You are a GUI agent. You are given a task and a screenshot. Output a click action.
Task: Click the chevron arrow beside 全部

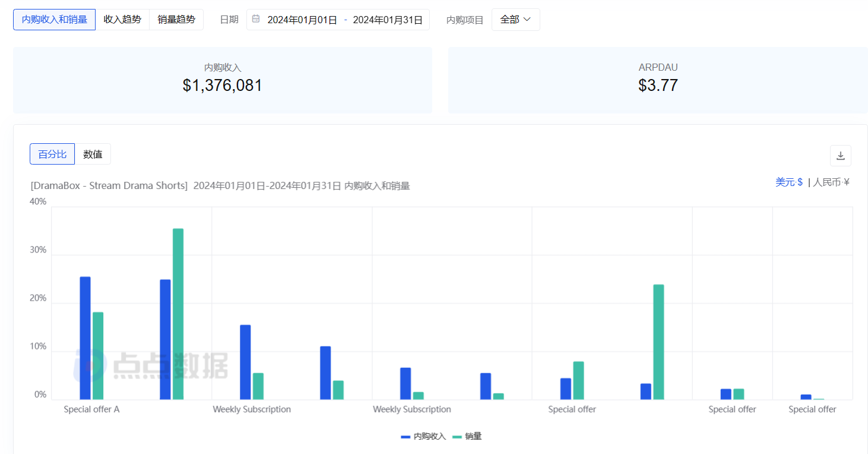tap(527, 20)
